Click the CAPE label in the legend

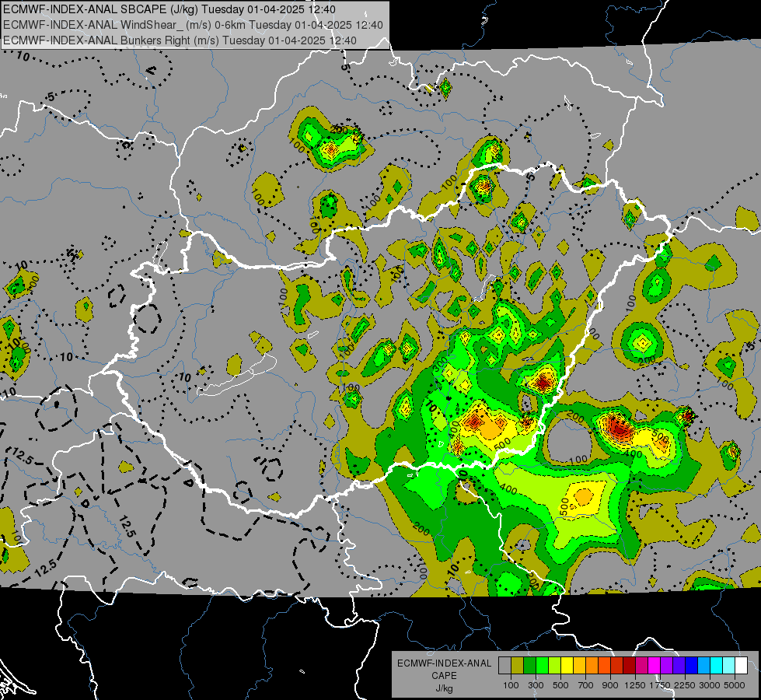point(444,675)
